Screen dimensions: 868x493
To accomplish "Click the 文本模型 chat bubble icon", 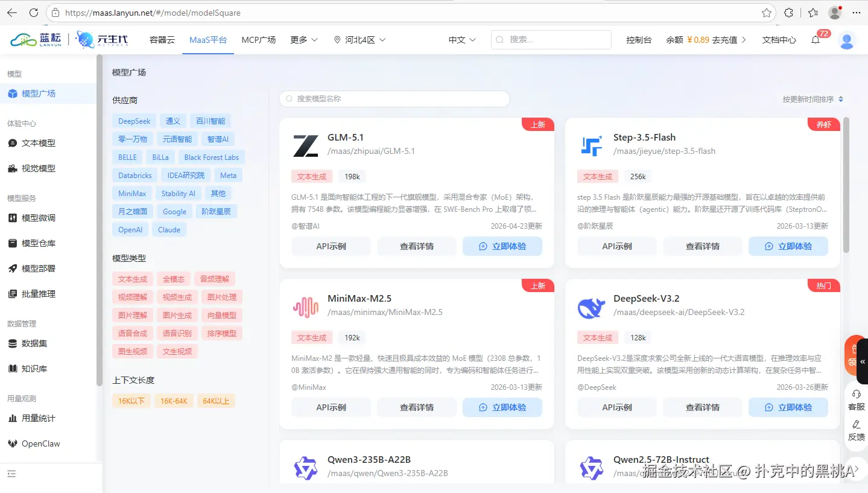I will point(12,143).
